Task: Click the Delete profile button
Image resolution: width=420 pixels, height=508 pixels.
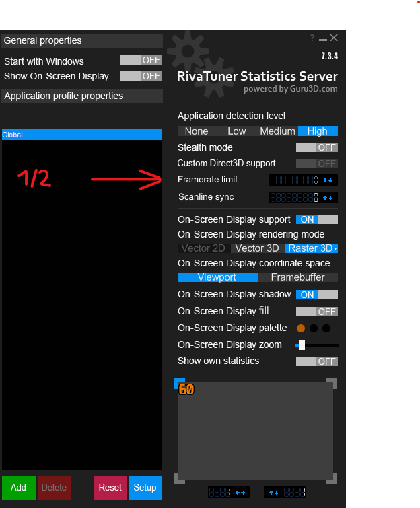Action: (x=54, y=488)
